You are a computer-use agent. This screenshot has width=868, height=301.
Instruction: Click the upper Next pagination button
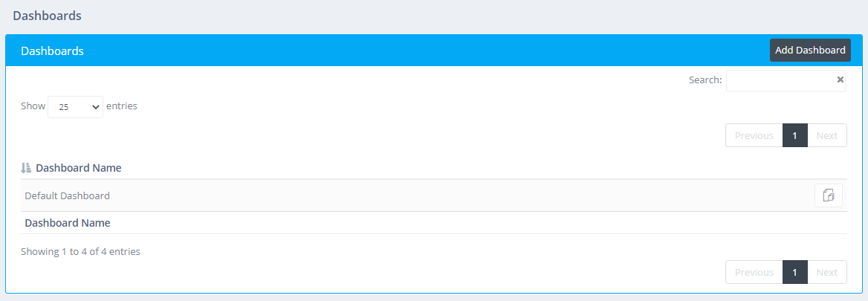pos(826,135)
